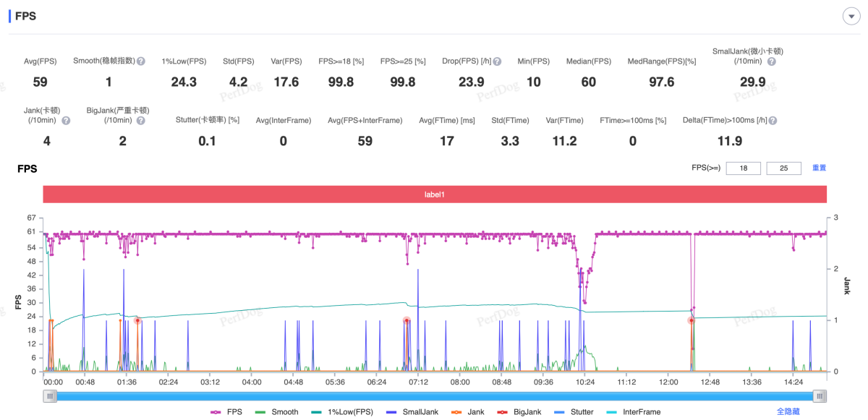
Task: Click help icon beside Smooth(稳帧指数)
Action: pyautogui.click(x=141, y=61)
